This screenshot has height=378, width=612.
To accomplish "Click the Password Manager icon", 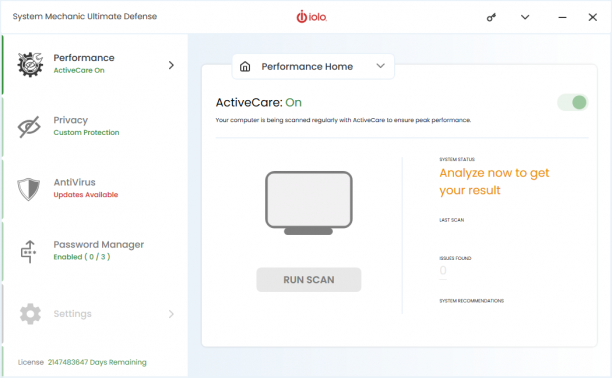I will point(28,251).
